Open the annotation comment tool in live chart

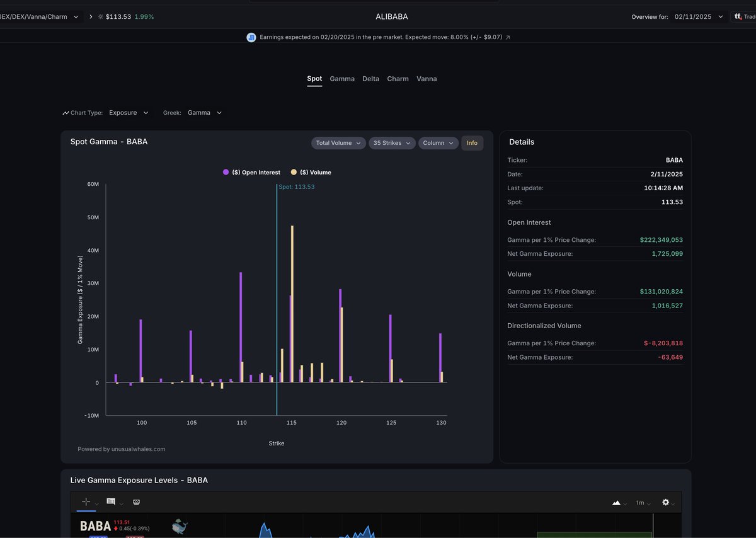point(111,501)
